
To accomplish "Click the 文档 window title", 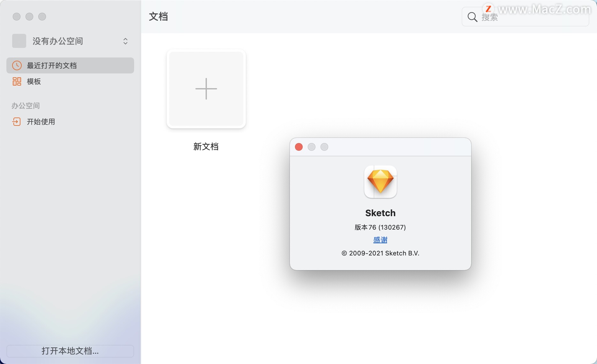I will [158, 17].
